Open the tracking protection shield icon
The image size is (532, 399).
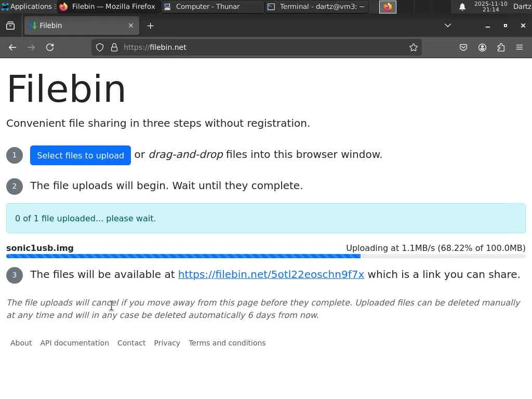pos(99,47)
